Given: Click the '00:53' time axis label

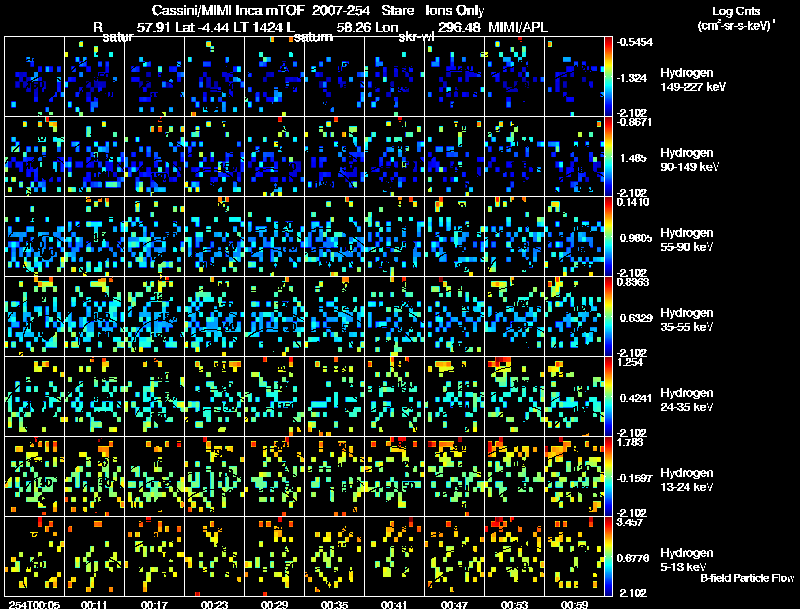Looking at the screenshot, I should tap(515, 604).
